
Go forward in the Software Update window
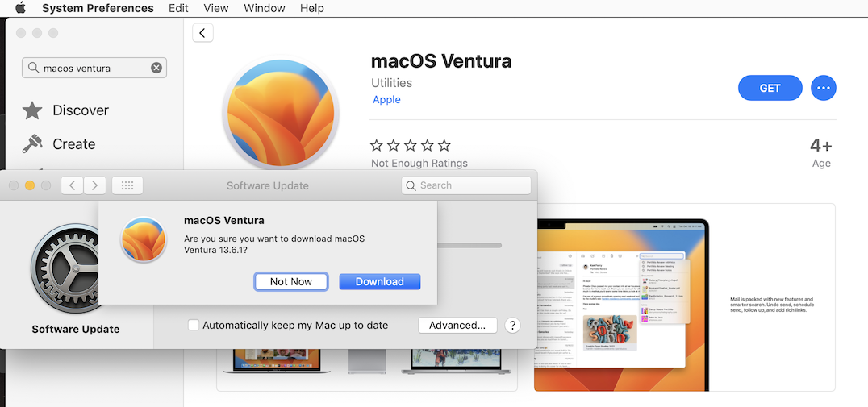(94, 185)
